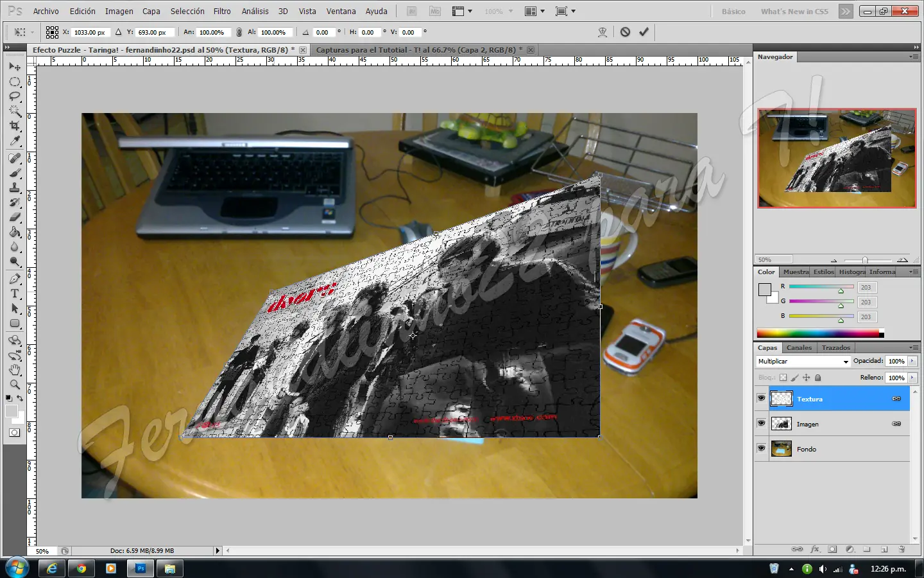This screenshot has width=924, height=578.
Task: Select the Hand tool
Action: click(15, 370)
